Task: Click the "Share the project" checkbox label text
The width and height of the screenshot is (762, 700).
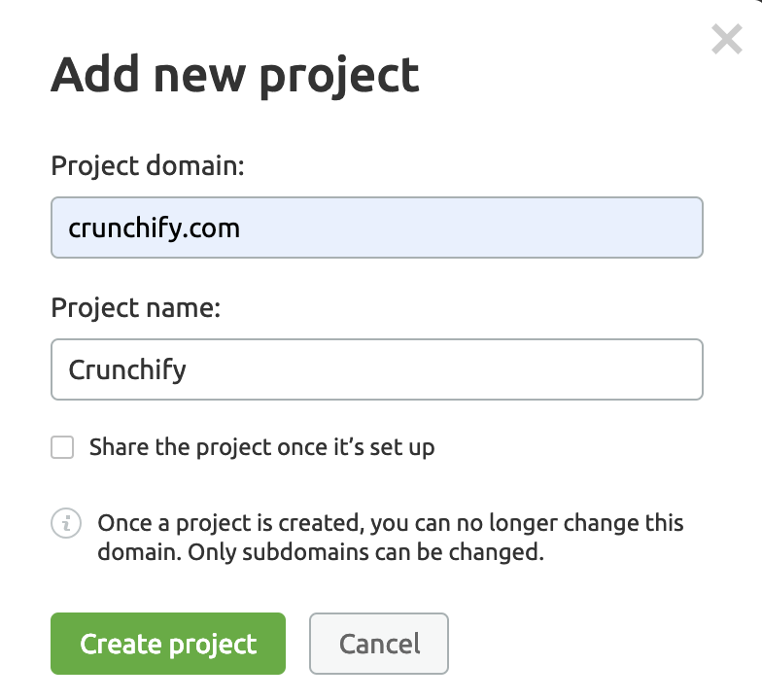Action: (262, 447)
